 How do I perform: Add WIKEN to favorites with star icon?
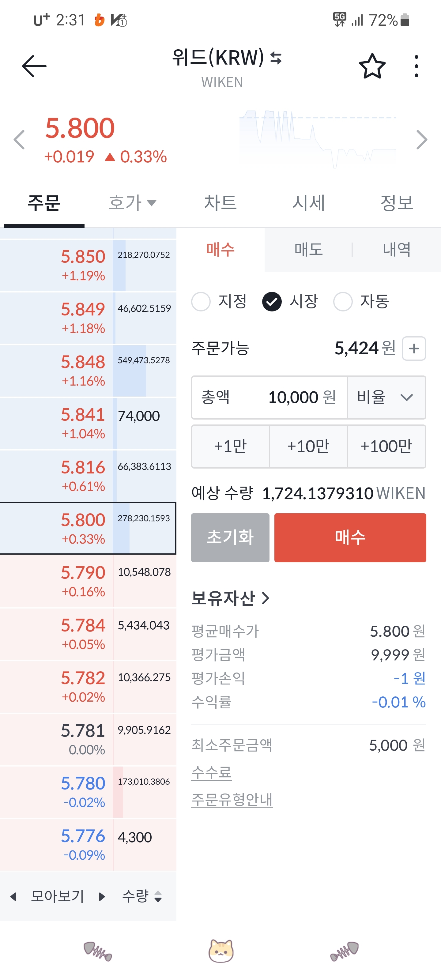372,66
